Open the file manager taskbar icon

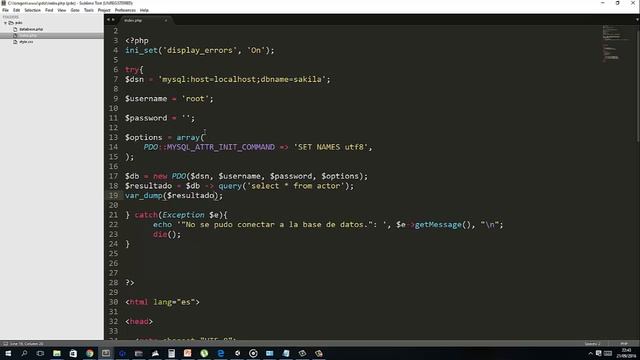138,353
